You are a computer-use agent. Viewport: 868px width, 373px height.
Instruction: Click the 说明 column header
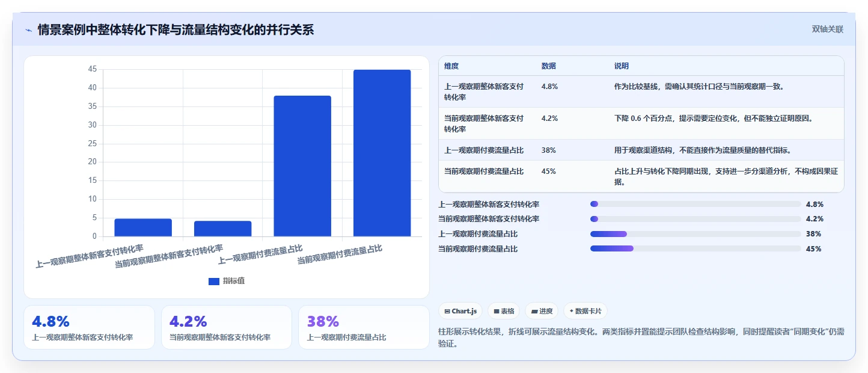622,66
